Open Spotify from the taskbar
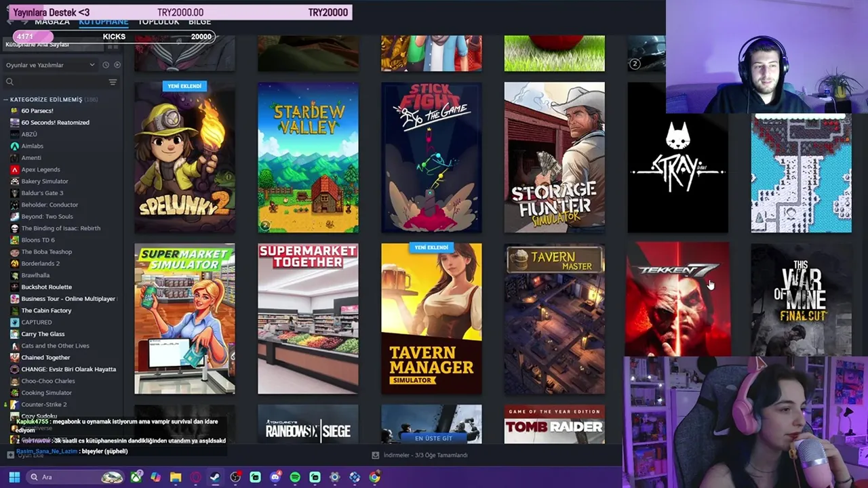 pos(295,477)
